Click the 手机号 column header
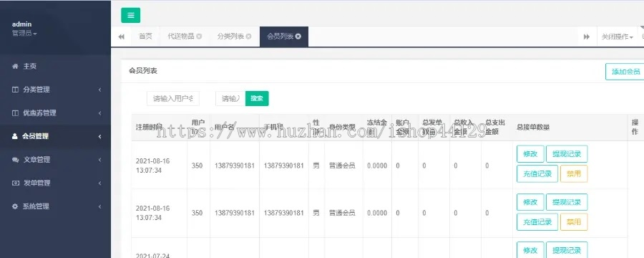644x258 pixels. click(x=273, y=127)
